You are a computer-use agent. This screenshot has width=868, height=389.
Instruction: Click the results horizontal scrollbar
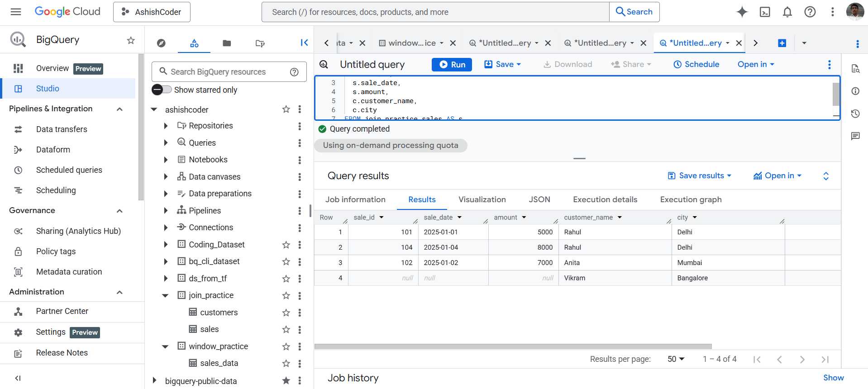513,346
